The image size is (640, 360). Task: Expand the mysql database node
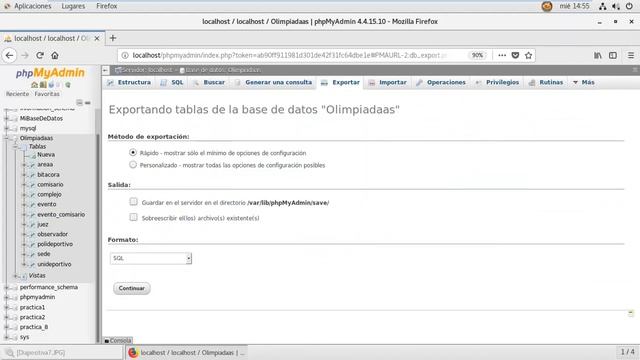coord(6,128)
